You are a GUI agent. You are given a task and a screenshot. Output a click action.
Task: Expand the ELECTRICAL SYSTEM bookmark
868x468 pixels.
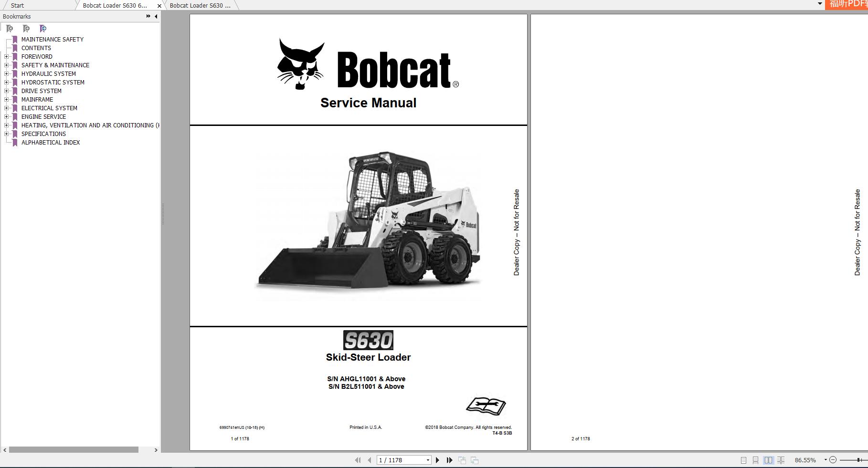pyautogui.click(x=6, y=108)
